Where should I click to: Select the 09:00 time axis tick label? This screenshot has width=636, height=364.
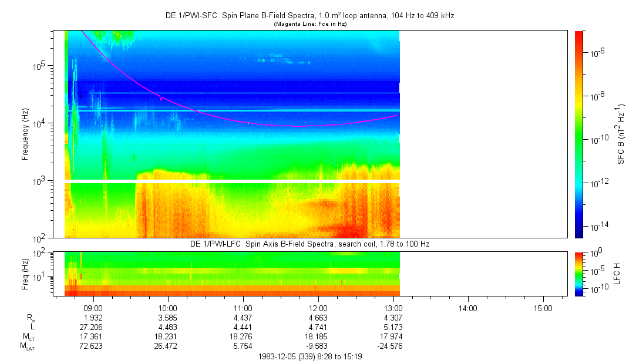click(93, 308)
